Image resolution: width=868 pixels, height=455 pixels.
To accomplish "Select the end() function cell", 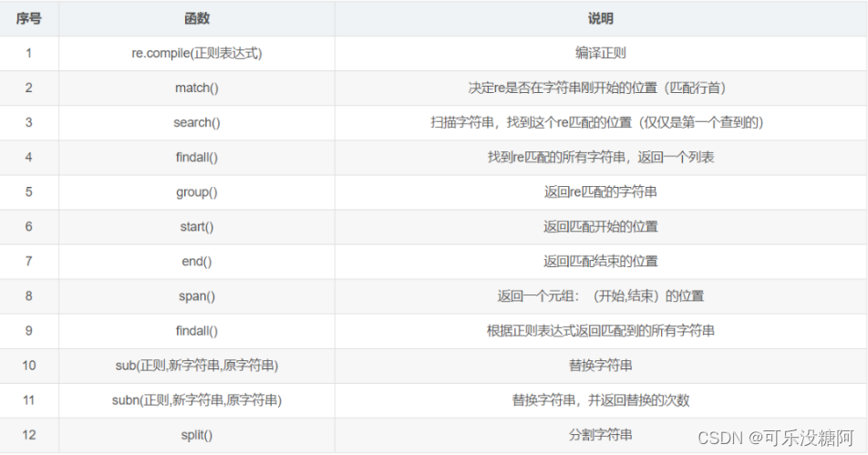I will point(197,262).
